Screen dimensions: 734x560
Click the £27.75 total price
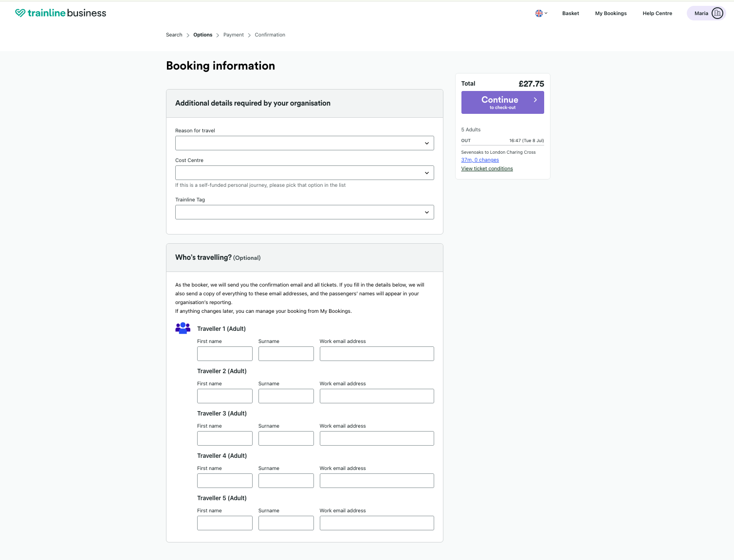tap(531, 84)
